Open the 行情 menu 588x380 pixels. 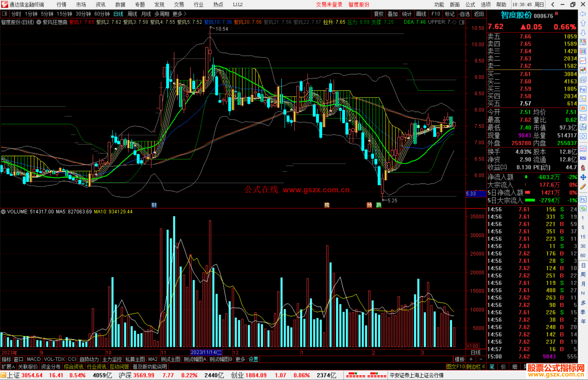coord(62,4)
